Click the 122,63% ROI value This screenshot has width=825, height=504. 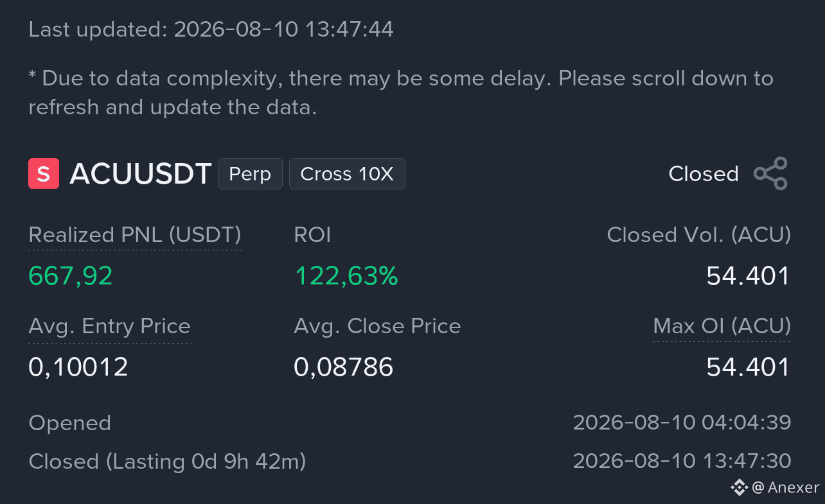point(346,276)
